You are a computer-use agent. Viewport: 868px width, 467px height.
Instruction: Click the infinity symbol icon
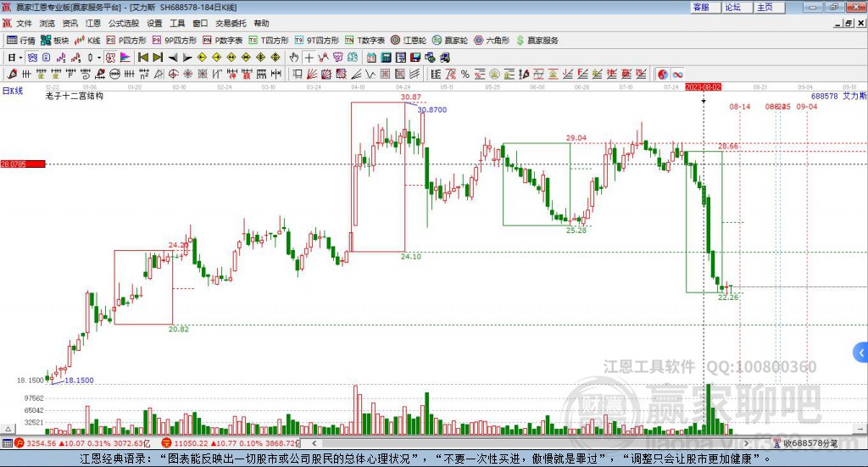(x=677, y=74)
